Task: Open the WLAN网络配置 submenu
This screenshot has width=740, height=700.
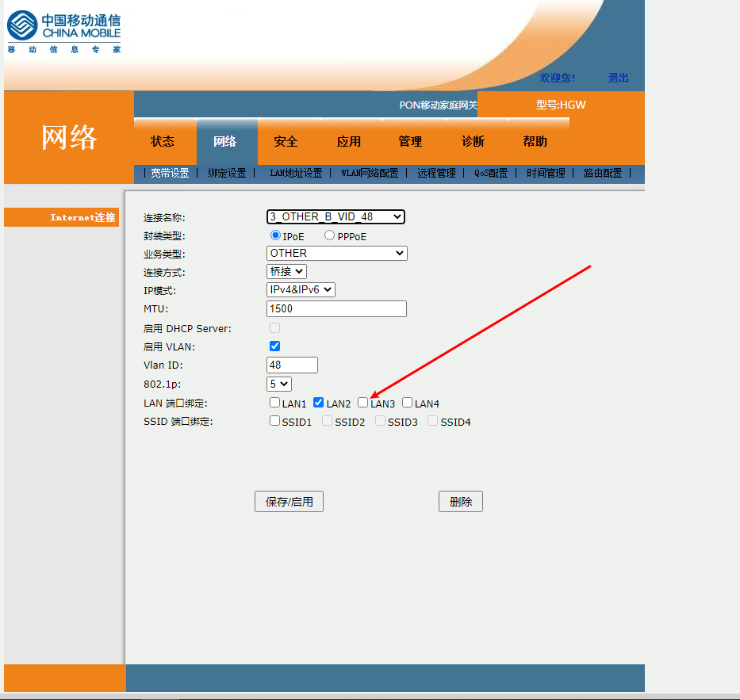Action: pyautogui.click(x=370, y=173)
